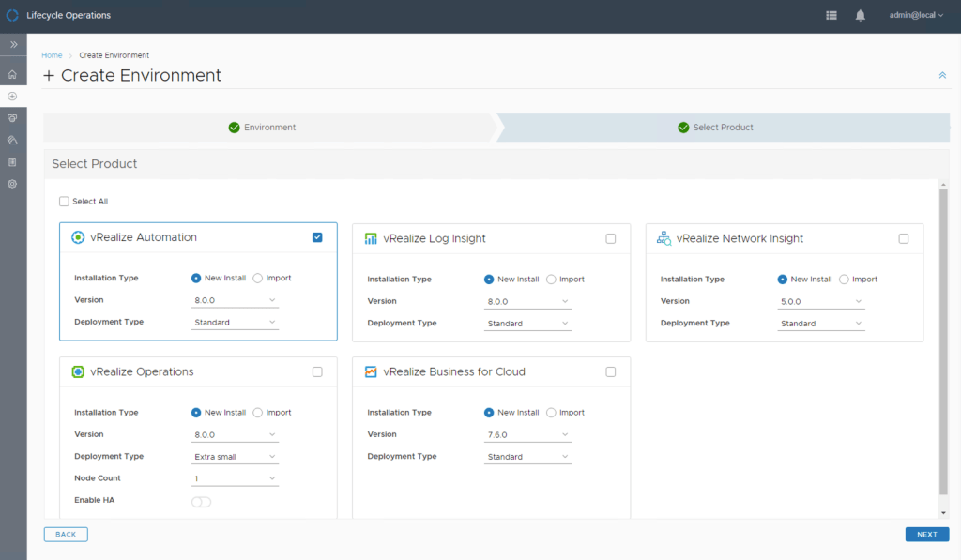Toggle Enable HA switch for vRealize Operations

(201, 502)
